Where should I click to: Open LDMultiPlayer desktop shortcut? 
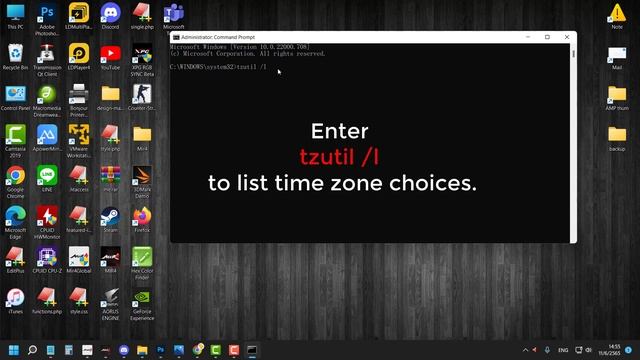pos(79,16)
